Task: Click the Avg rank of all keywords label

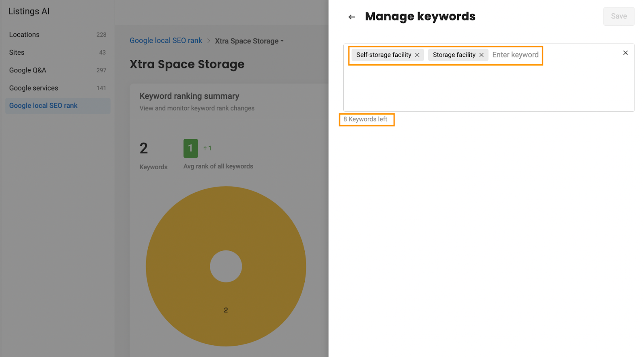Action: click(x=218, y=166)
